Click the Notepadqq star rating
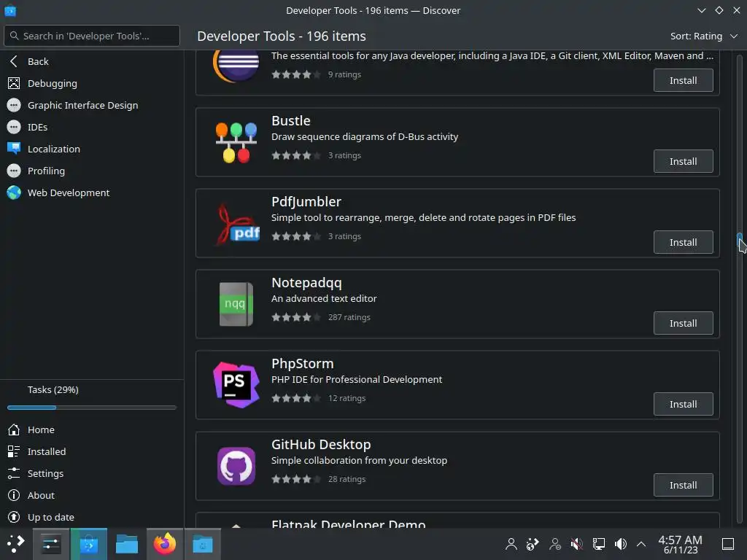This screenshot has width=747, height=560. 296,317
